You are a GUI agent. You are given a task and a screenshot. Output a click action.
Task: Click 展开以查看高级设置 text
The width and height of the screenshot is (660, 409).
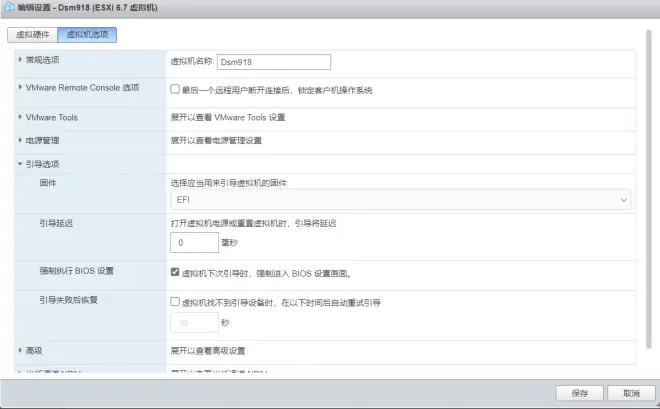(x=208, y=351)
